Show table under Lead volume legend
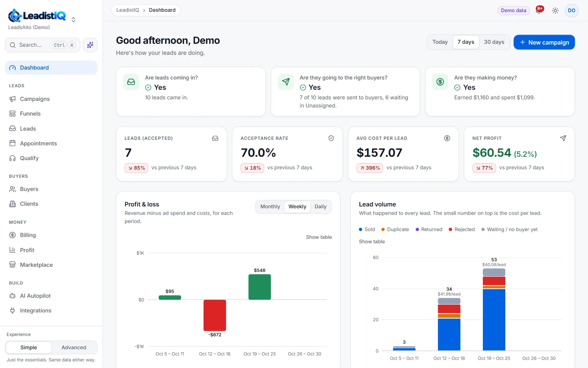 372,242
